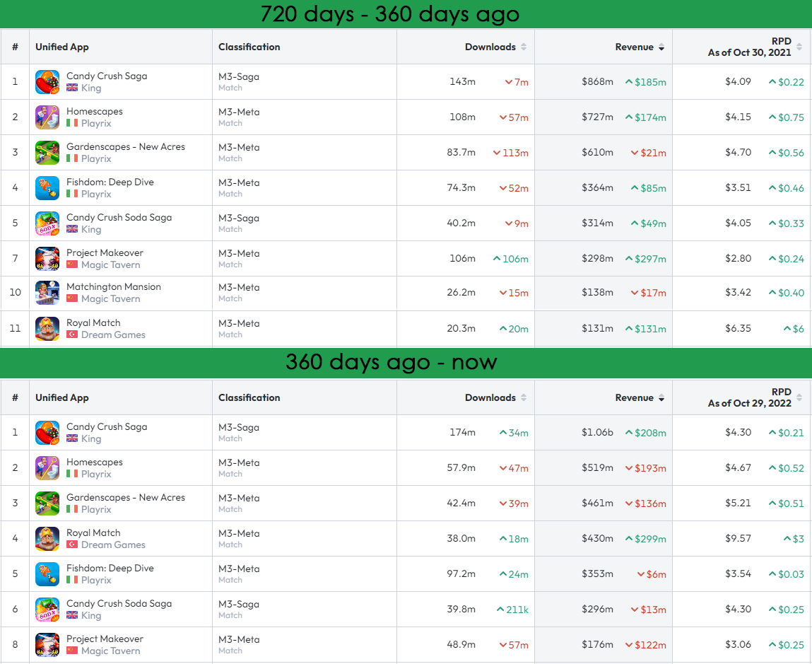The width and height of the screenshot is (812, 664).
Task: Click Candy Crush Soda Saga icon in bottom table
Action: point(47,609)
